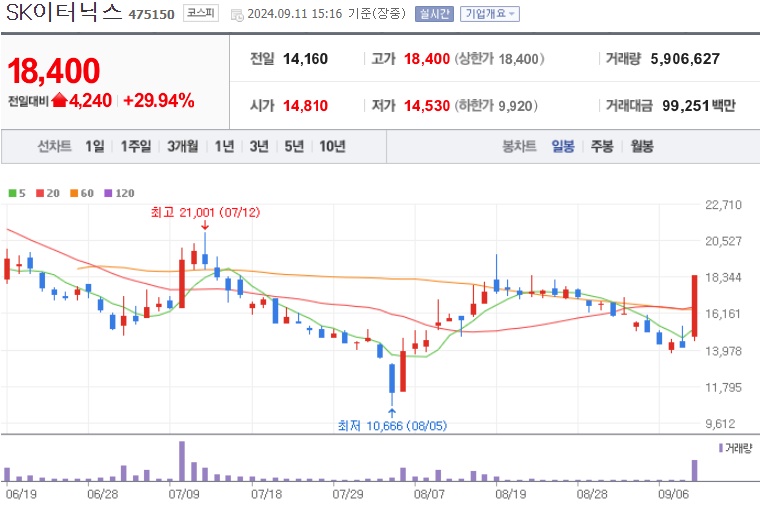
Task: Click the red up-arrow change icon
Action: click(59, 100)
